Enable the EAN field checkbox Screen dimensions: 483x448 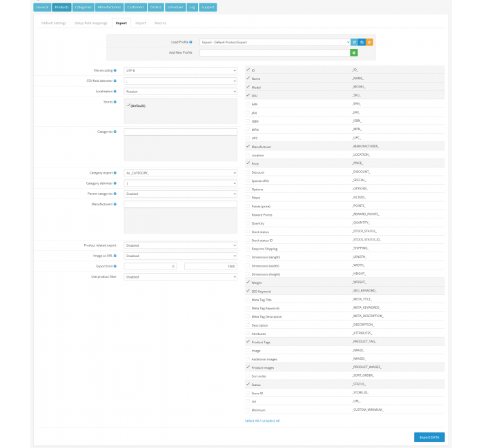pyautogui.click(x=248, y=103)
